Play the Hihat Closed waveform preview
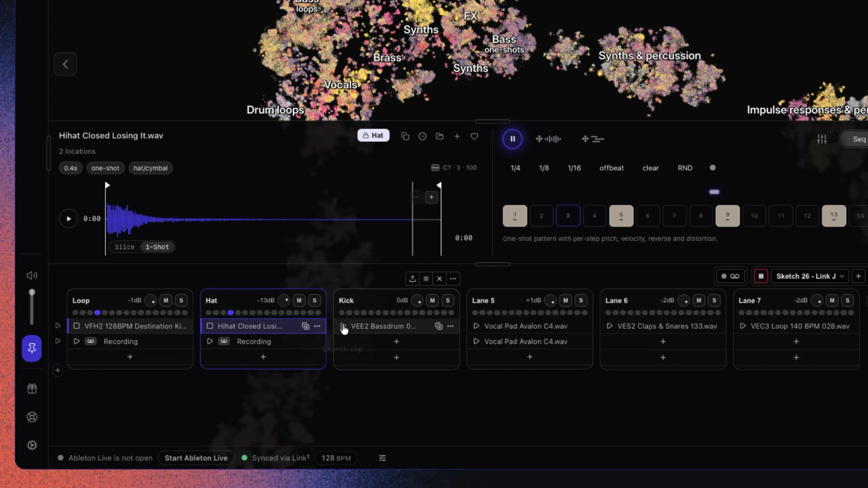Image resolution: width=868 pixels, height=488 pixels. coord(68,219)
